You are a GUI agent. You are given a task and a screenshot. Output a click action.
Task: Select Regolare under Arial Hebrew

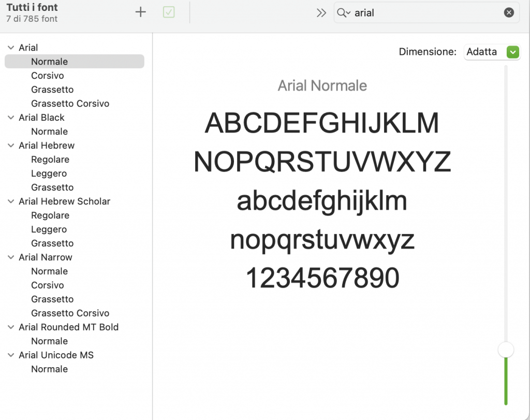pos(75,160)
